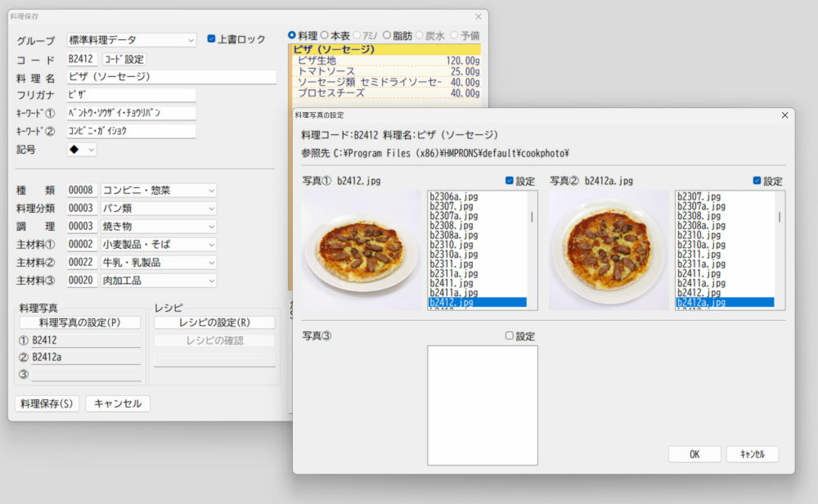
Task: Open 主材料① dropdown showing 小麦製品・そば
Action: click(x=159, y=244)
